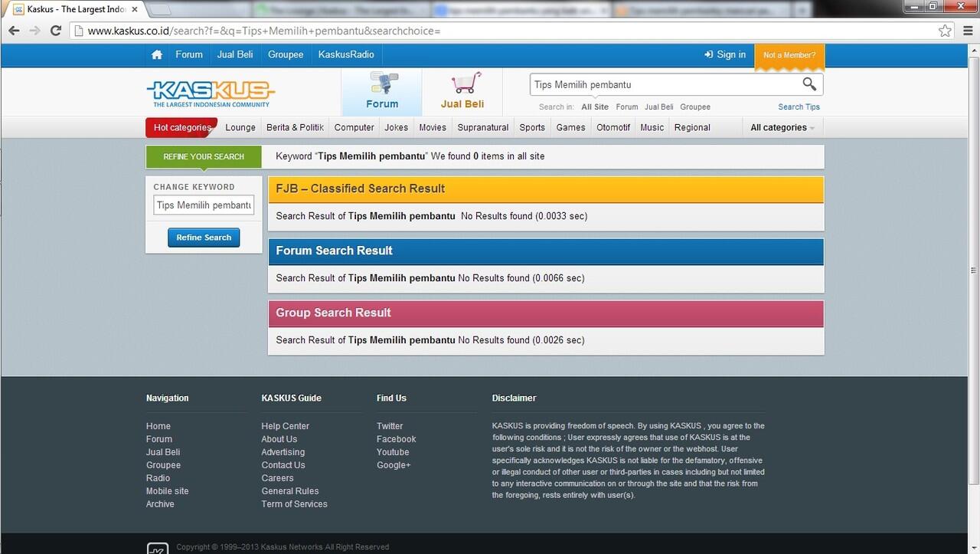Open Help Center link

tap(285, 426)
